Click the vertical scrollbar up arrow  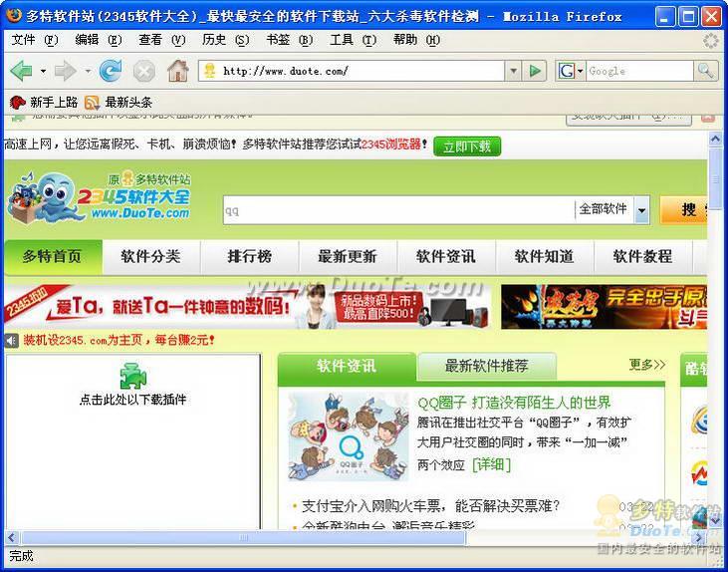click(715, 139)
